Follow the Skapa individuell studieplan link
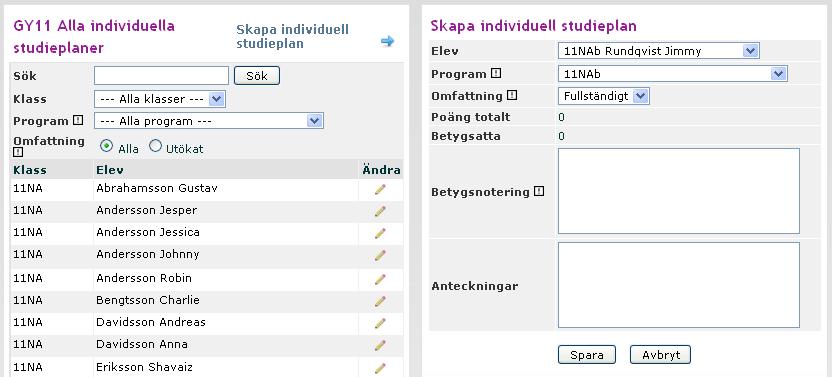This screenshot has width=832, height=377. 292,36
